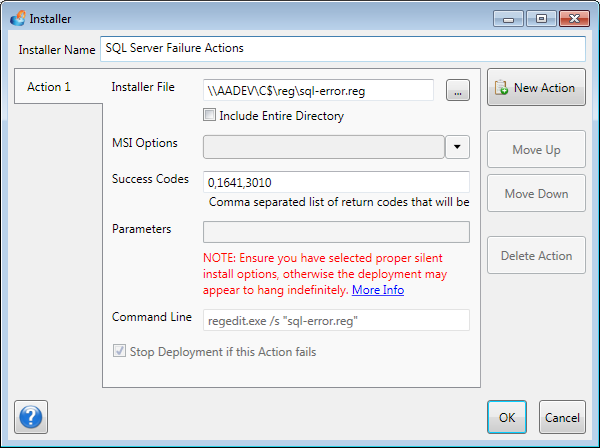Click the red NOTE warning text
Screen dimensions: 600x448
pyautogui.click(x=325, y=274)
